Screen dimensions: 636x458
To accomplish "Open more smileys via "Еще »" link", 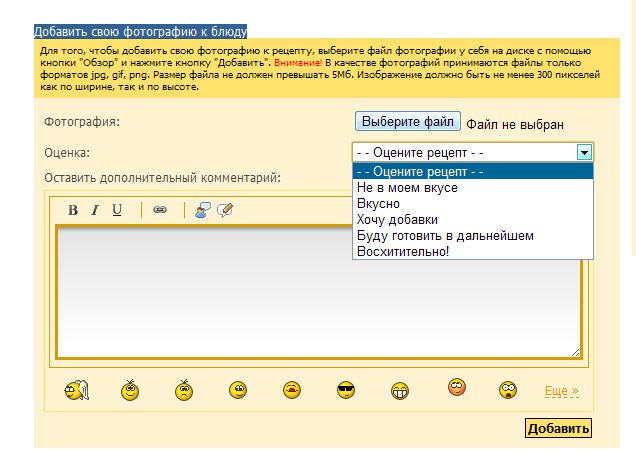I will [x=562, y=390].
